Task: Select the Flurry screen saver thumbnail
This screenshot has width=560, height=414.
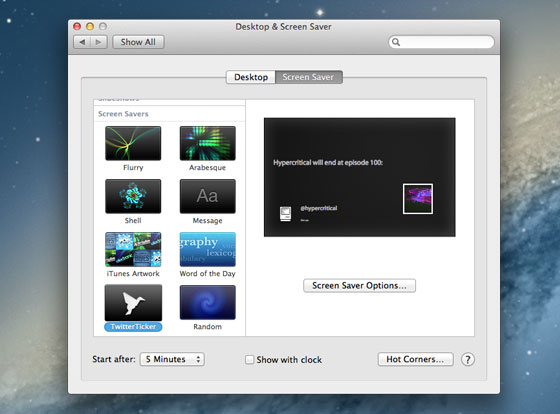Action: click(133, 143)
